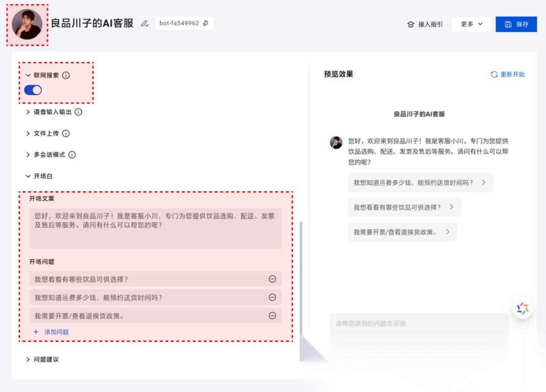
Task: Show info icon for 多会话模式
Action: point(72,155)
